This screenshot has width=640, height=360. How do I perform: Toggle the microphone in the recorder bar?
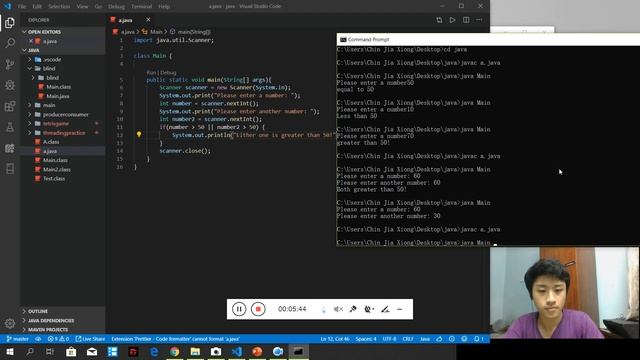[x=353, y=309]
